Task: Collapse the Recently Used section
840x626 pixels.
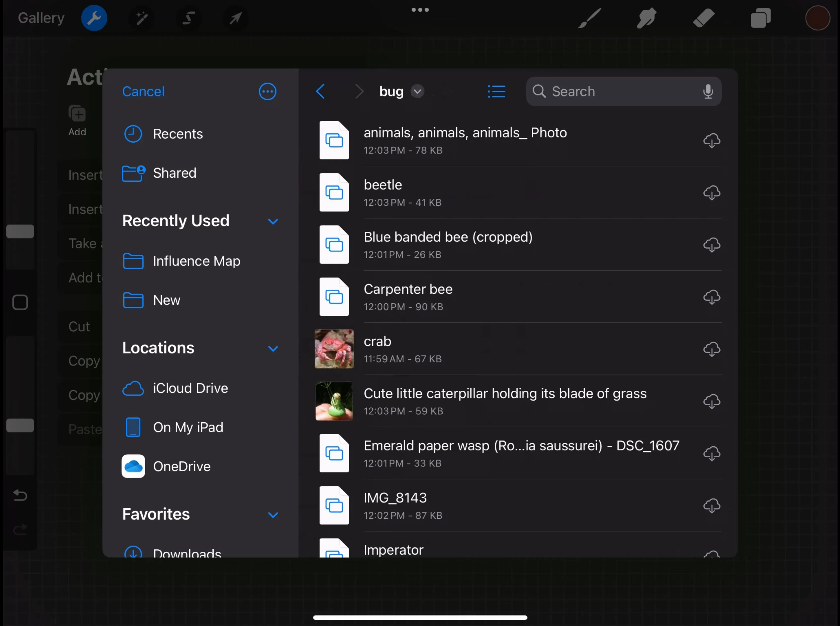Action: click(273, 221)
